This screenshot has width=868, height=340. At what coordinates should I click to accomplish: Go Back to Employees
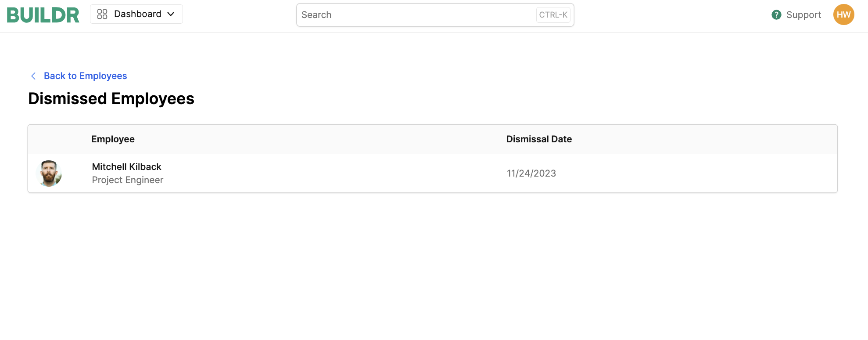point(85,76)
